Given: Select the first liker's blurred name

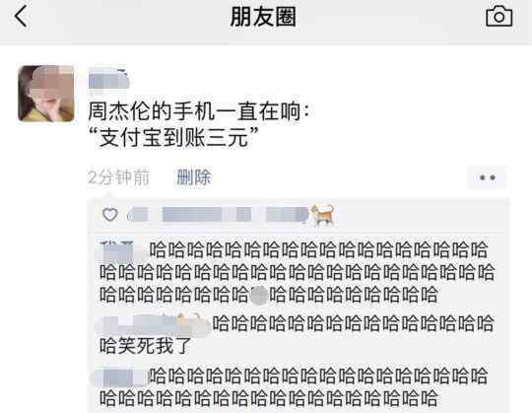Looking at the screenshot, I should coord(137,215).
